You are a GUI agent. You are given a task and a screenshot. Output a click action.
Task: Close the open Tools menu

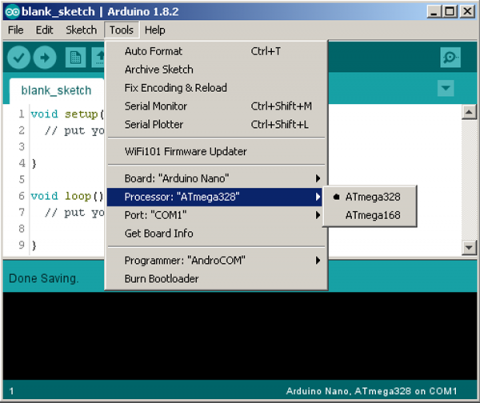(122, 30)
